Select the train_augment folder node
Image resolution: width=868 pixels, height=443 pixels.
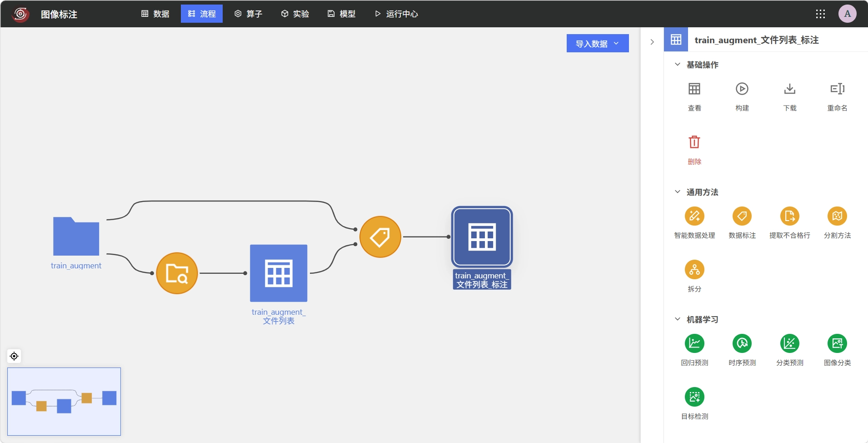pos(76,236)
